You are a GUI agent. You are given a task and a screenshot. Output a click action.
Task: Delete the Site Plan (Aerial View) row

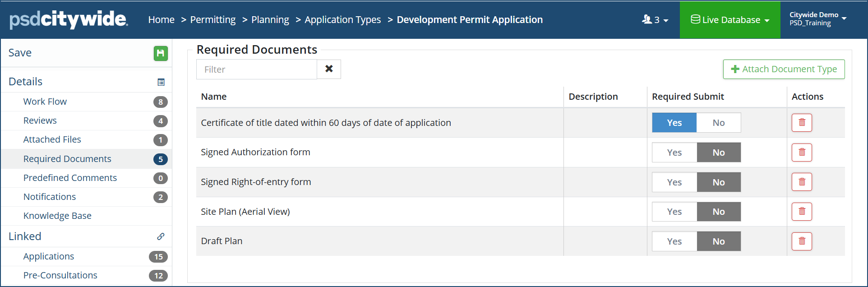(802, 212)
